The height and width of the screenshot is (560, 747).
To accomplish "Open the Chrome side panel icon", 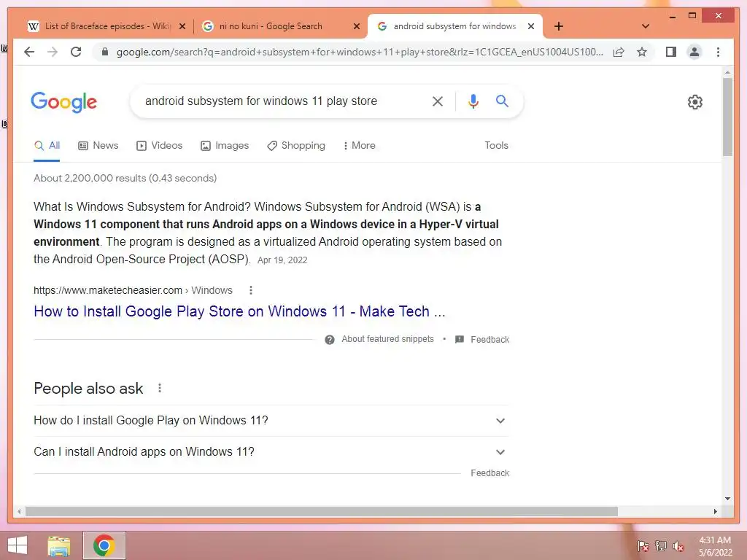I will 671,52.
